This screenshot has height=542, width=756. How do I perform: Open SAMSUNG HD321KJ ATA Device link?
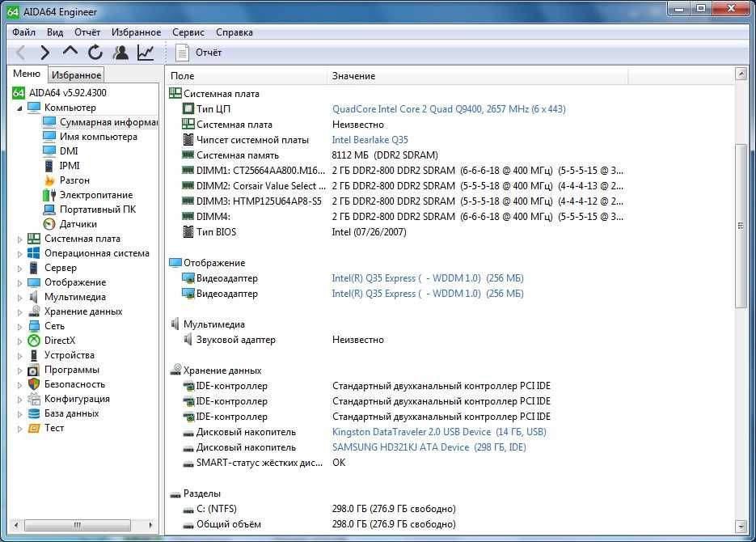[x=429, y=447]
